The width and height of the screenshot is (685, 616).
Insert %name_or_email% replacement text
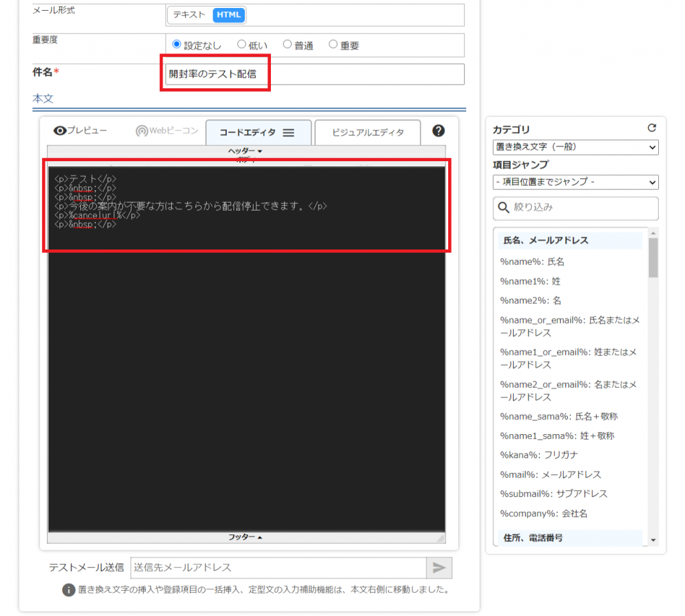[x=570, y=327]
